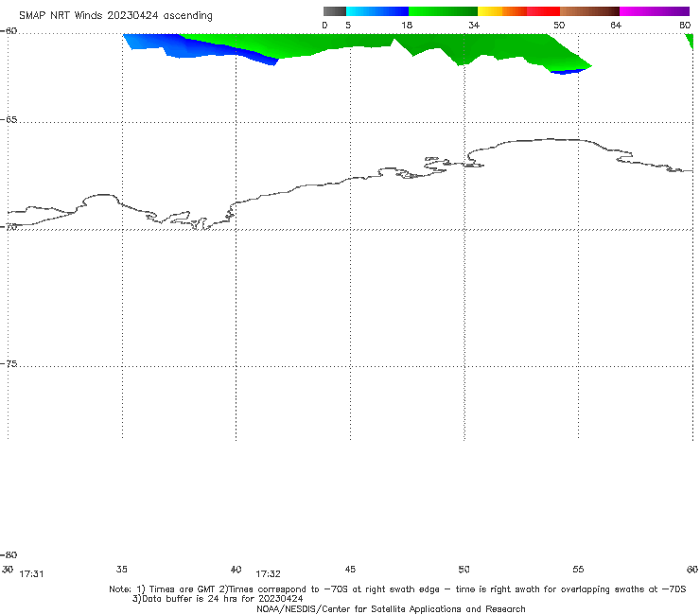Click the '17:31' swath time label
Screen dimensions: 700x615
point(32,574)
